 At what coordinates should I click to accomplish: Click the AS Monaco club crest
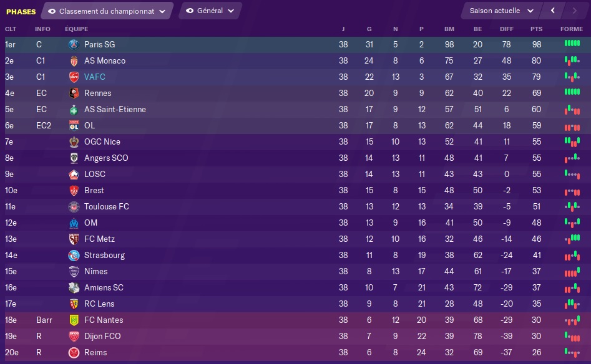click(74, 61)
